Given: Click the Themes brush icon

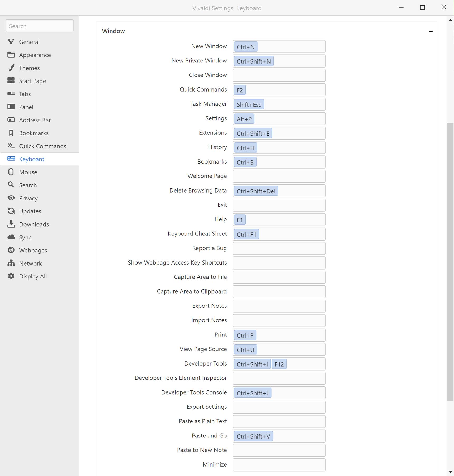Looking at the screenshot, I should [x=11, y=68].
